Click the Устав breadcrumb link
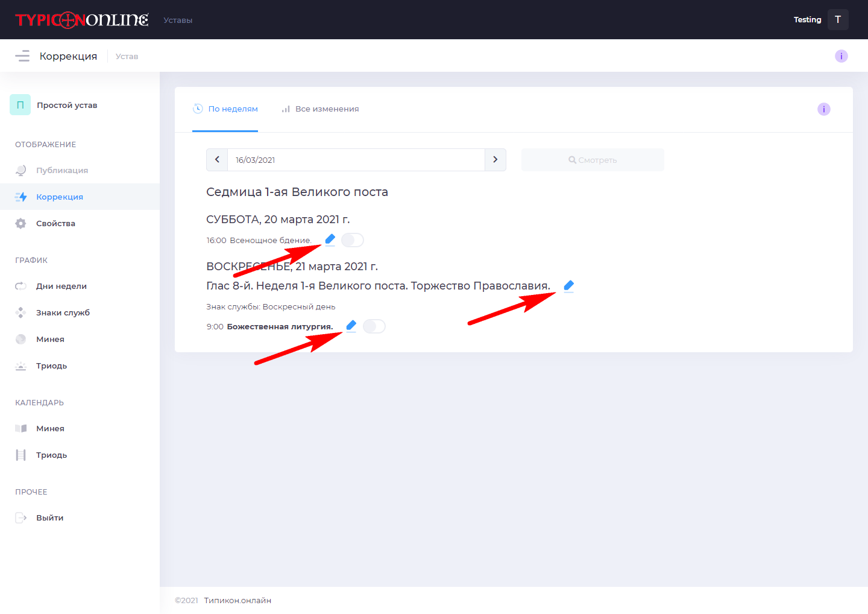The width and height of the screenshot is (868, 614). point(127,56)
